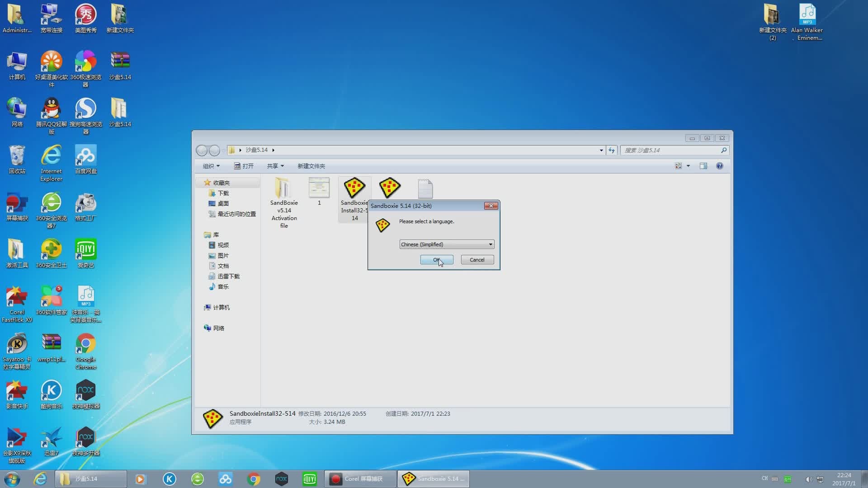Select the 腾讯QQ轻聊版 desktop icon

click(52, 116)
